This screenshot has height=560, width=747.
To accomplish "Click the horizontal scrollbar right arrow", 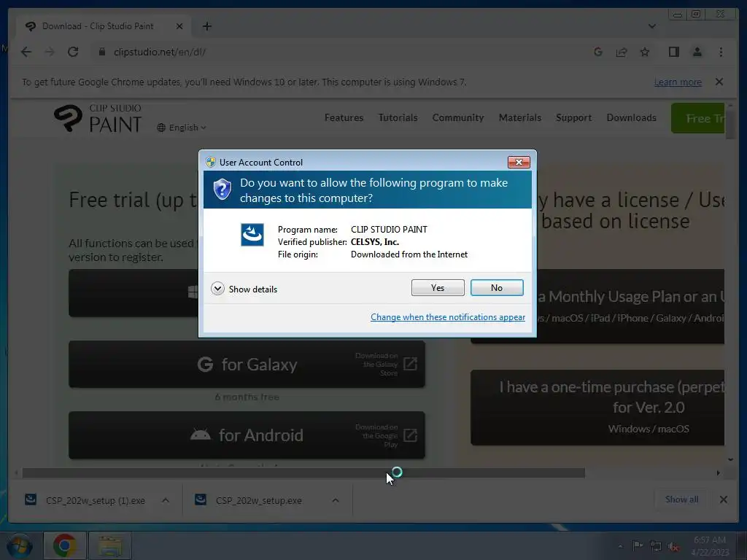I will (719, 472).
